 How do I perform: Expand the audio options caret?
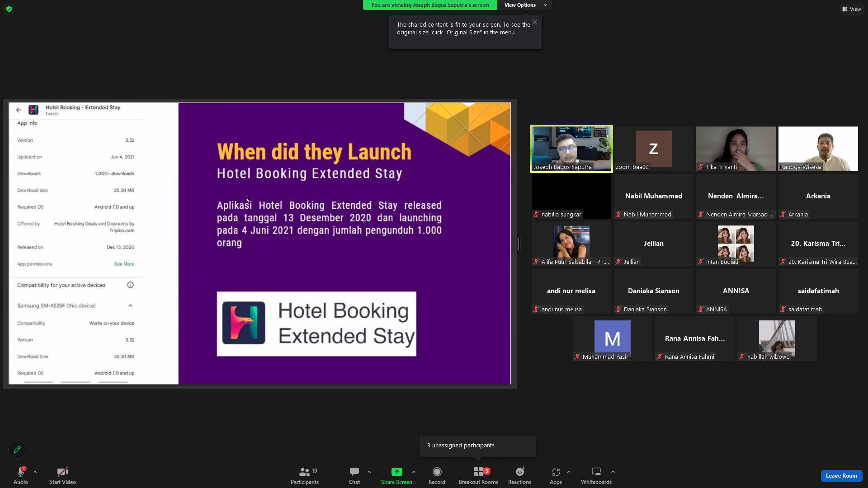(35, 472)
